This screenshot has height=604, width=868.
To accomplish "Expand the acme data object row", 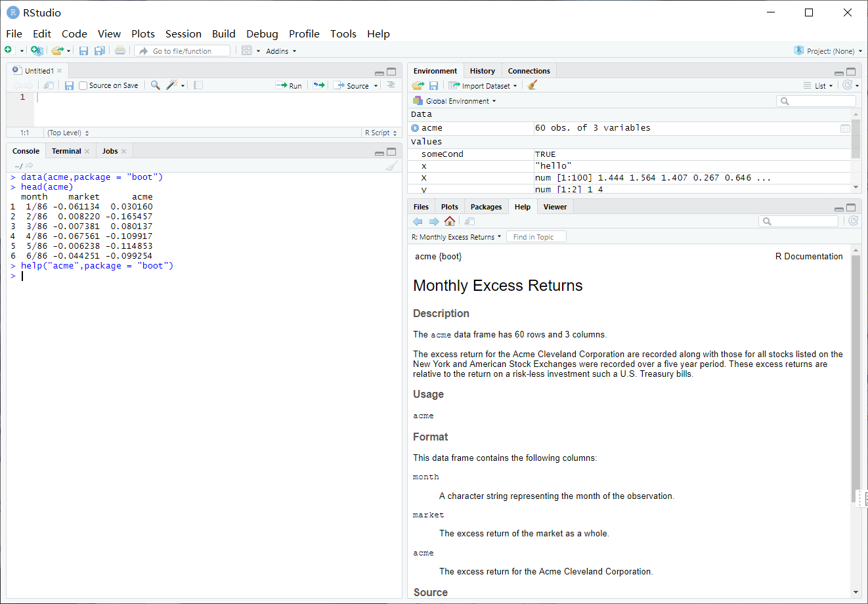I will (x=415, y=128).
